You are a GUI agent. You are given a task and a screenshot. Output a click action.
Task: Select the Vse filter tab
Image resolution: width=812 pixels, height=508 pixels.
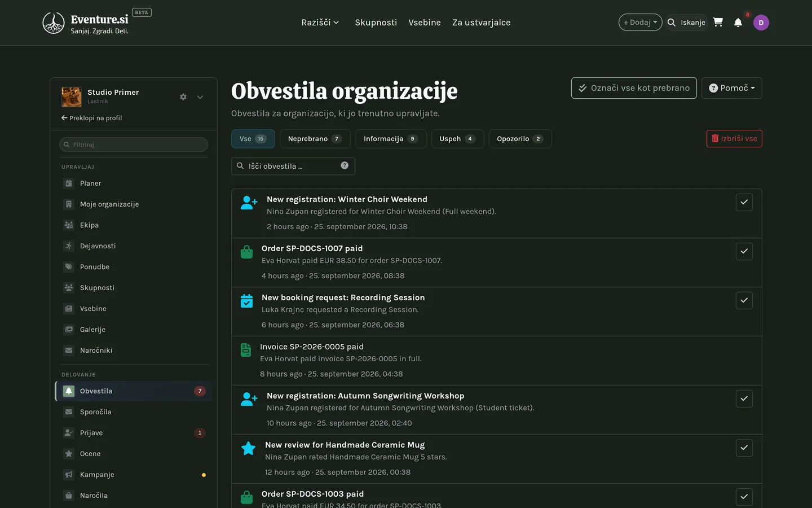point(253,139)
